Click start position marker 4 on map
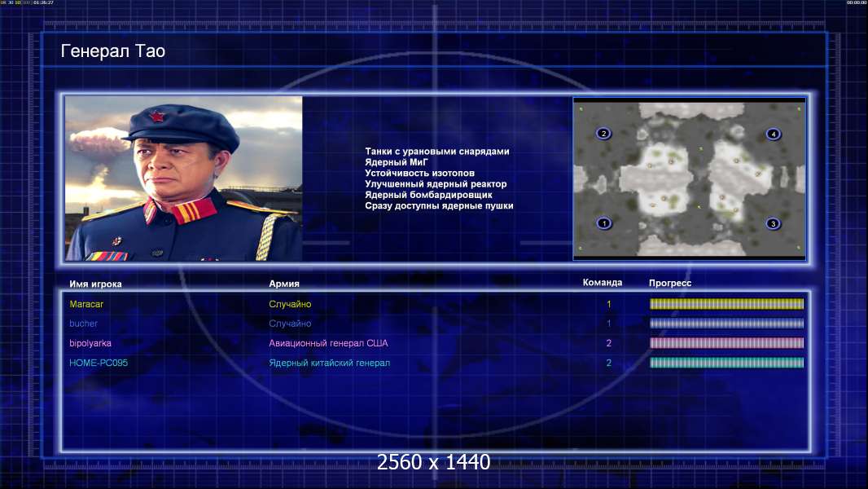 (x=774, y=134)
